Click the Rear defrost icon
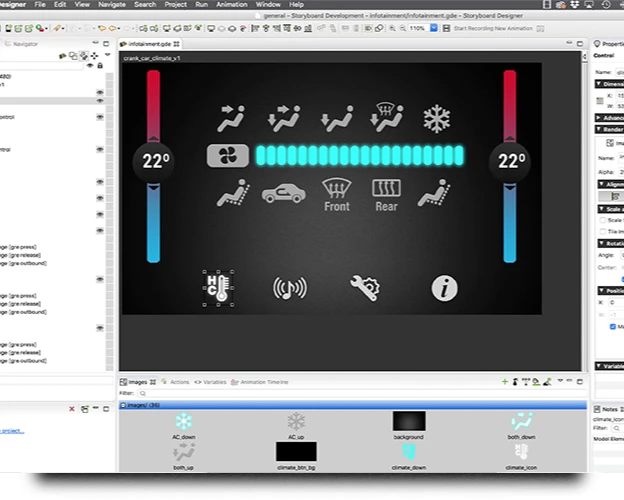This screenshot has width=624, height=500. tap(386, 195)
